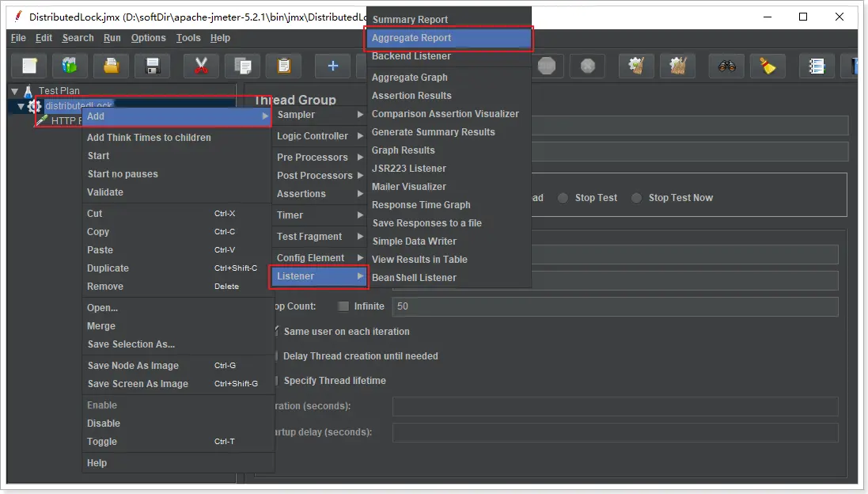
Task: Select the Stop Test radio button
Action: point(563,198)
